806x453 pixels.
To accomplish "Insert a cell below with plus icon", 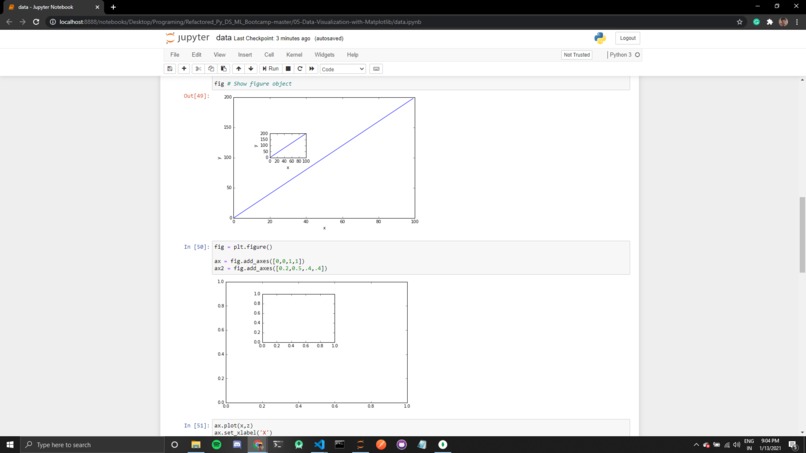I will pos(184,69).
